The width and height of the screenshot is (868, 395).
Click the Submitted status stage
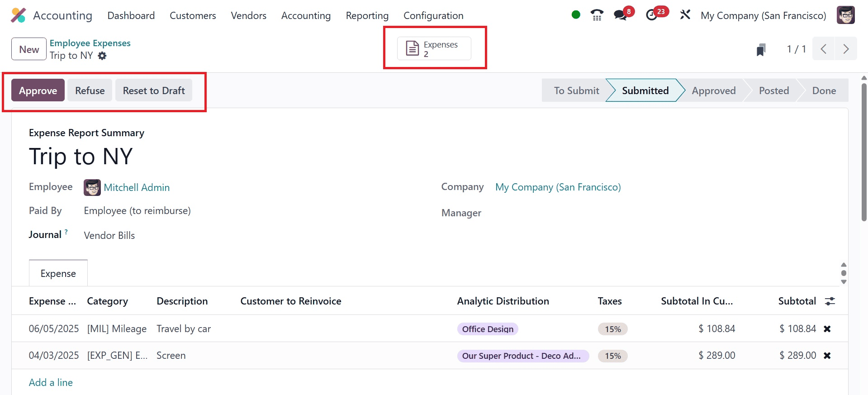(645, 90)
